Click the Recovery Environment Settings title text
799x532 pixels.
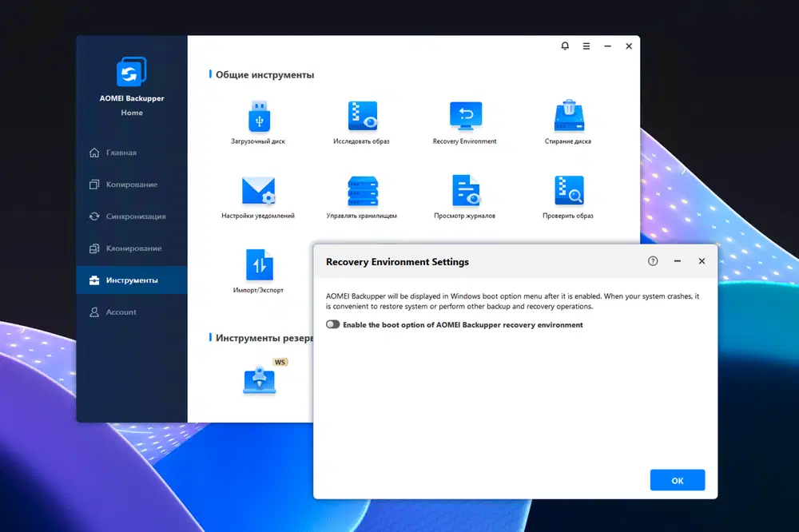pyautogui.click(x=397, y=262)
